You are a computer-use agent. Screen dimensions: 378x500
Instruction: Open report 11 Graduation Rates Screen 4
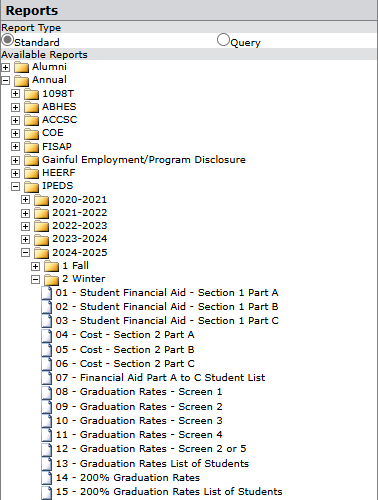139,435
